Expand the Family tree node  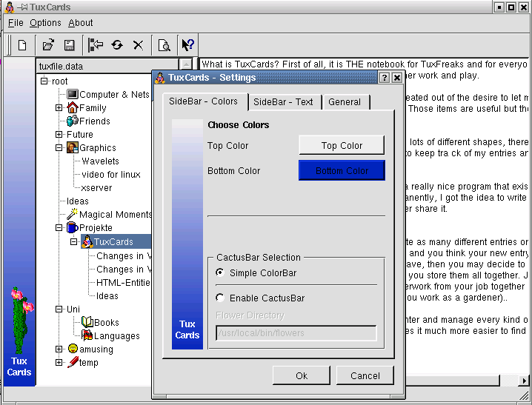(x=59, y=107)
